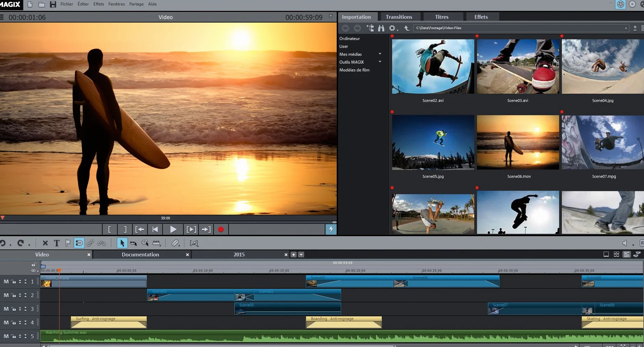Lock track 3 with the padlock icon
The width and height of the screenshot is (644, 347).
coord(13,309)
